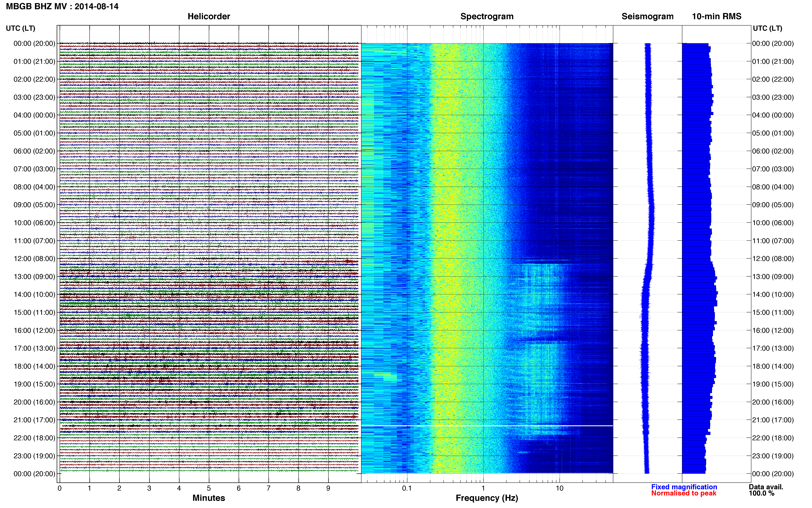The width and height of the screenshot is (812, 508).
Task: Click the '10' frequency axis tick label
Action: pyautogui.click(x=559, y=488)
